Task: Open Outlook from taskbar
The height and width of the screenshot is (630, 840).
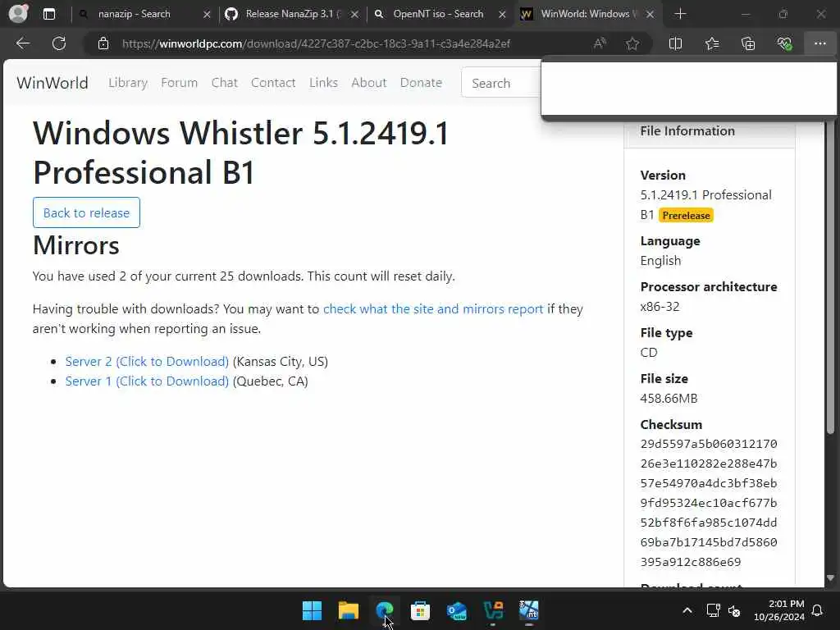Action: 456,610
